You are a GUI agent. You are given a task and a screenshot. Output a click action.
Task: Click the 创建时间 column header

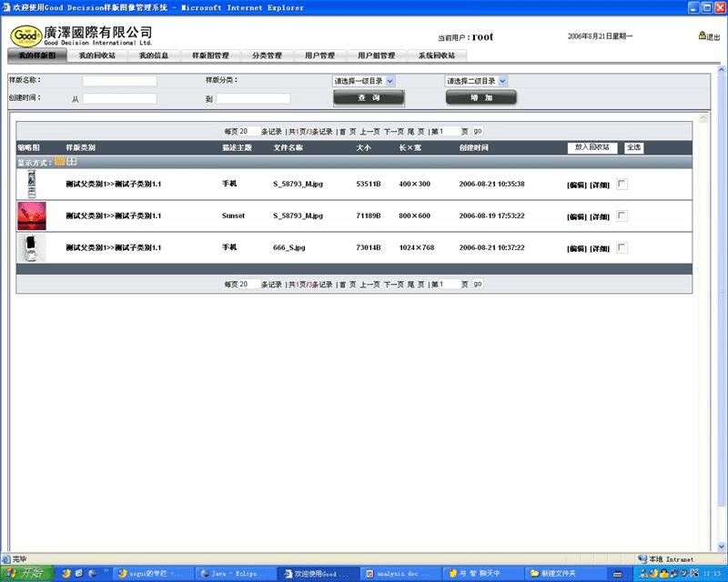click(473, 147)
